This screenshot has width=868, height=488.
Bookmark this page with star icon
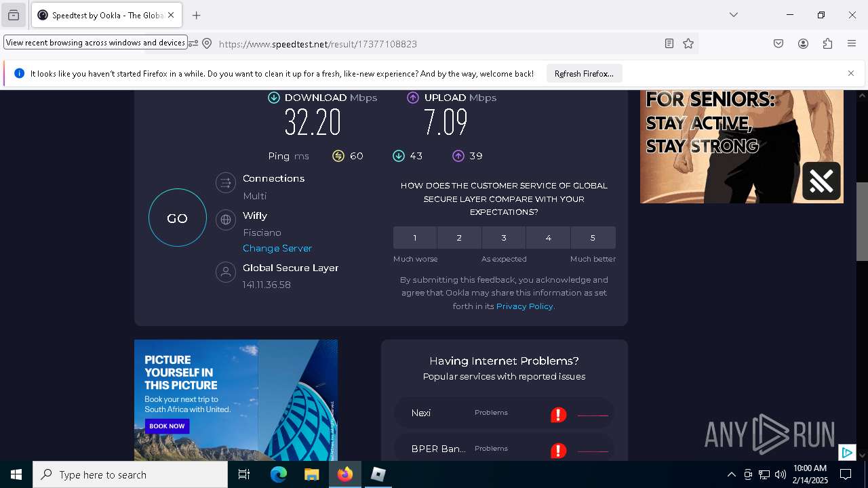pyautogui.click(x=688, y=44)
